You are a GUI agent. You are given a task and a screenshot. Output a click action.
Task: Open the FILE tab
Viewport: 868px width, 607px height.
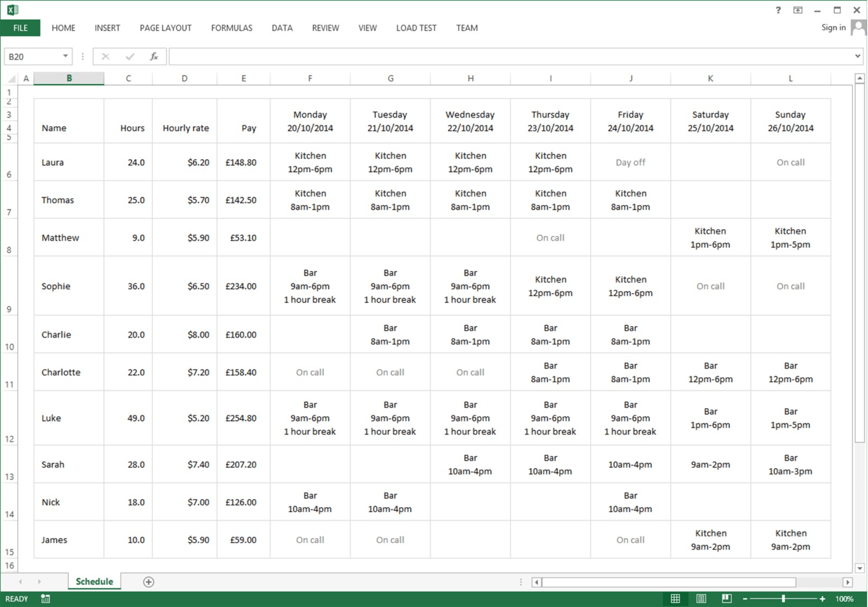pyautogui.click(x=19, y=27)
